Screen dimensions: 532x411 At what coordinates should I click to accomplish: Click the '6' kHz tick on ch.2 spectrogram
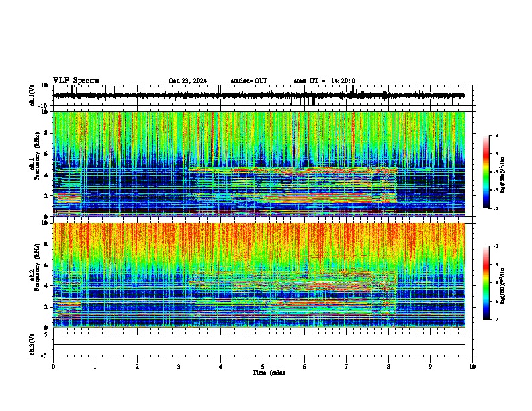pos(47,265)
